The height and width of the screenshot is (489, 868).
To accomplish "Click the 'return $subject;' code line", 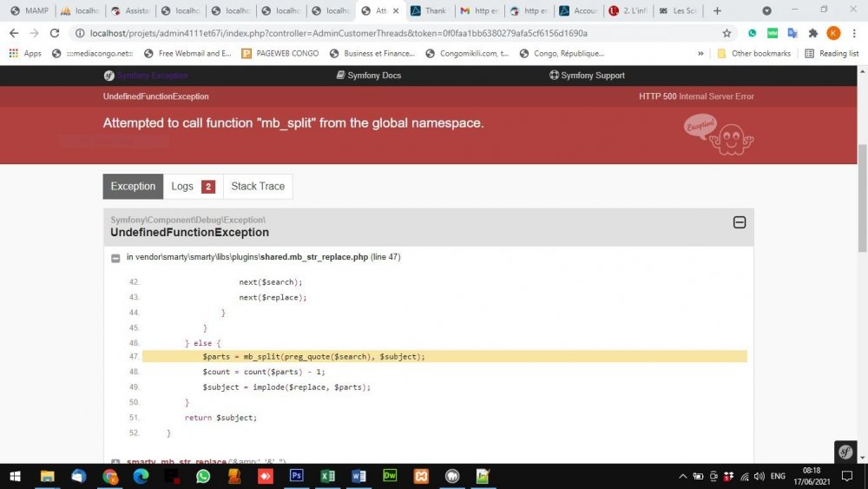I will click(x=220, y=418).
